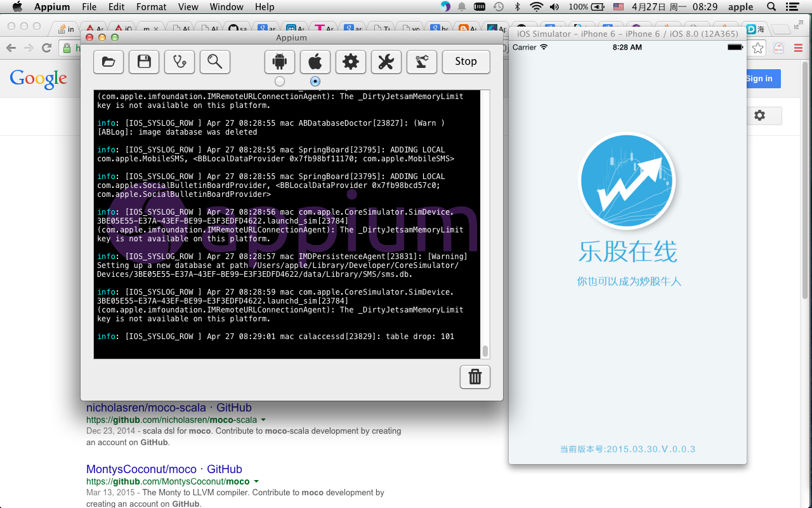812x508 pixels.
Task: Select the iOS radio button
Action: [315, 81]
